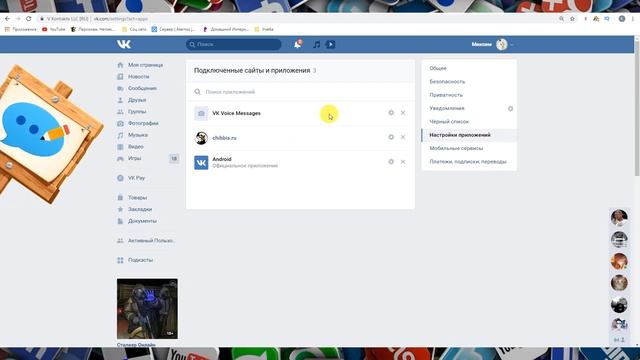Open Товары in the left sidebar

click(x=137, y=198)
